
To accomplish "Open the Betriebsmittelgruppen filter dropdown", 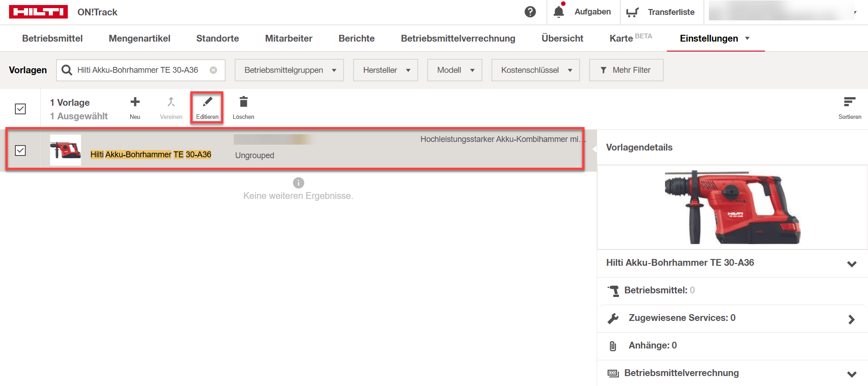I will (289, 70).
